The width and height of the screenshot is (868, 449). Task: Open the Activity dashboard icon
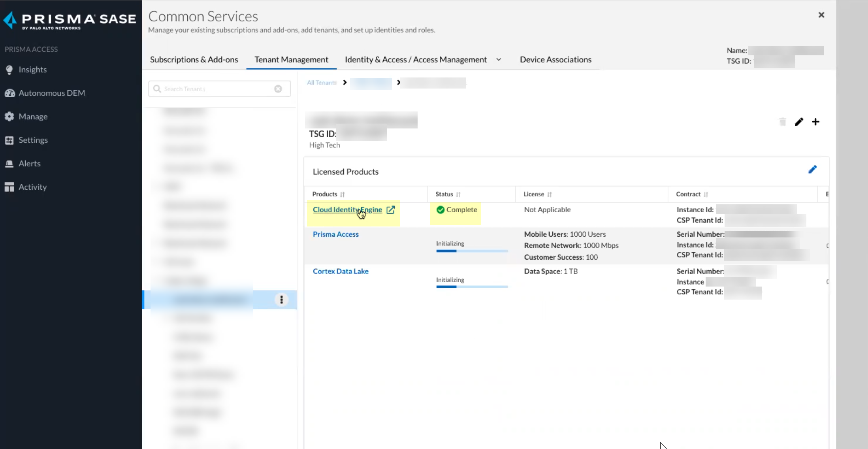pyautogui.click(x=9, y=187)
